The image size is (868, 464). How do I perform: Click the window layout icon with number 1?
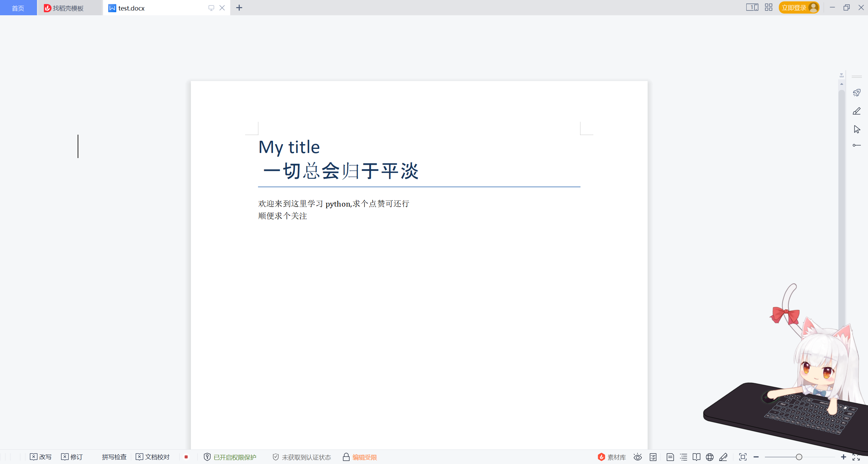[x=752, y=7]
